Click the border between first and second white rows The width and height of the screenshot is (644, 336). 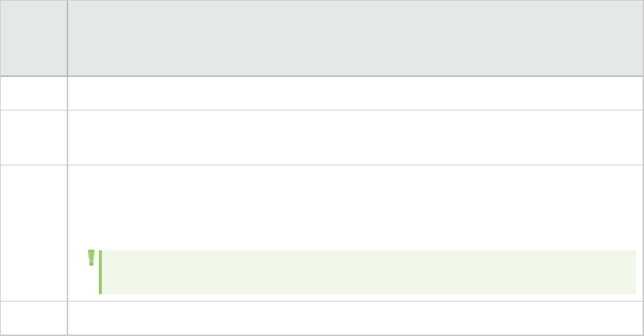point(350,110)
